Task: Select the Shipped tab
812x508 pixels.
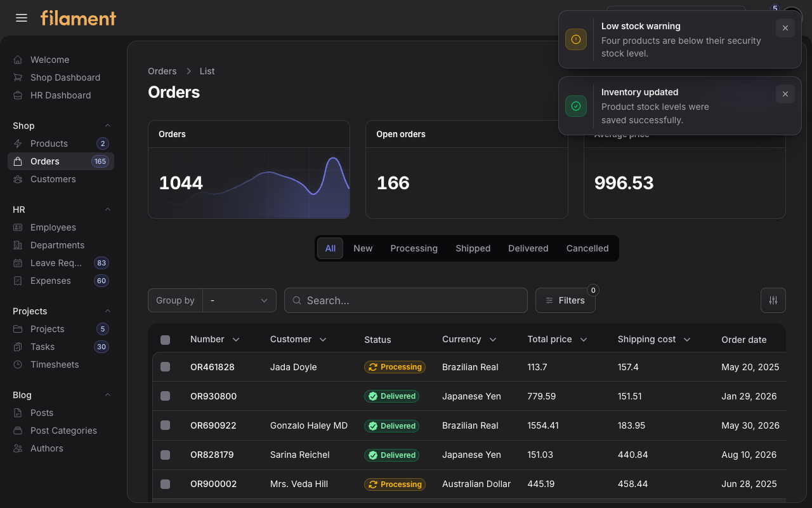Action: click(x=473, y=248)
